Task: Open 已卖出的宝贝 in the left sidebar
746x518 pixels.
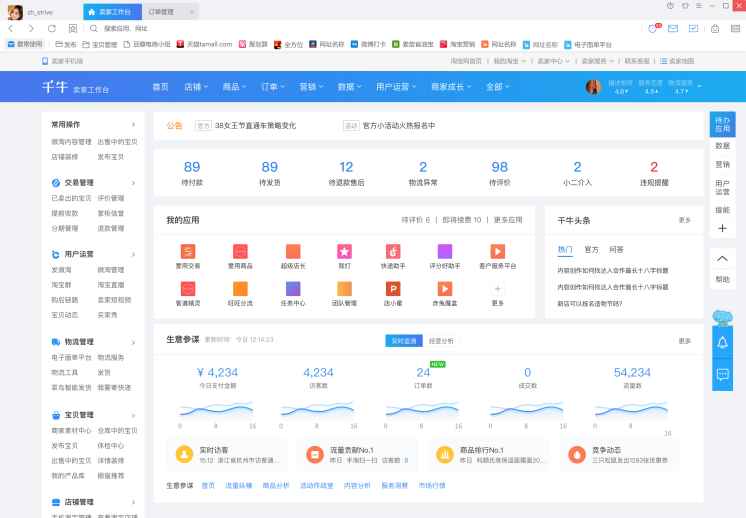Action: tap(71, 198)
